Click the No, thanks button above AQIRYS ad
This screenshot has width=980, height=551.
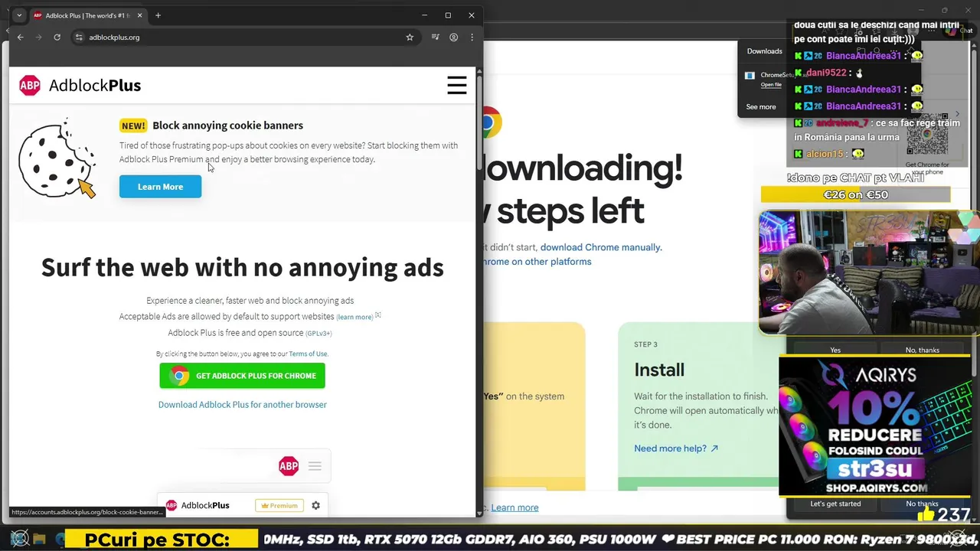click(922, 350)
